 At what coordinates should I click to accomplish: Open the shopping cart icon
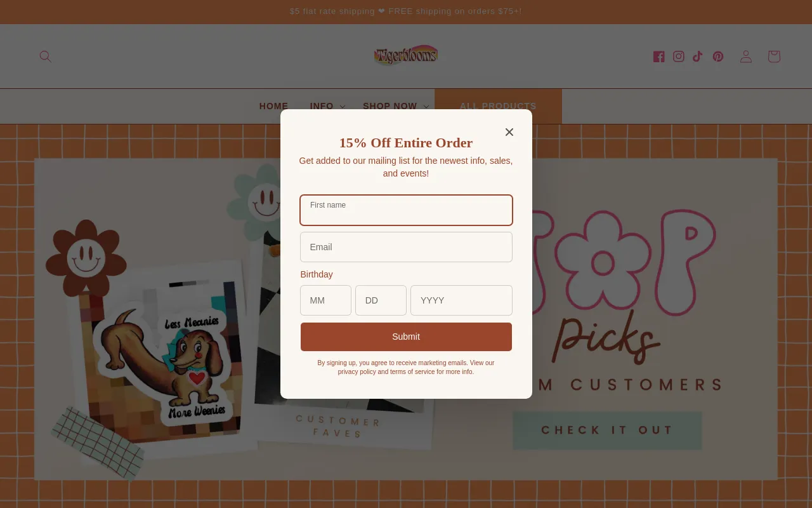[x=774, y=57]
